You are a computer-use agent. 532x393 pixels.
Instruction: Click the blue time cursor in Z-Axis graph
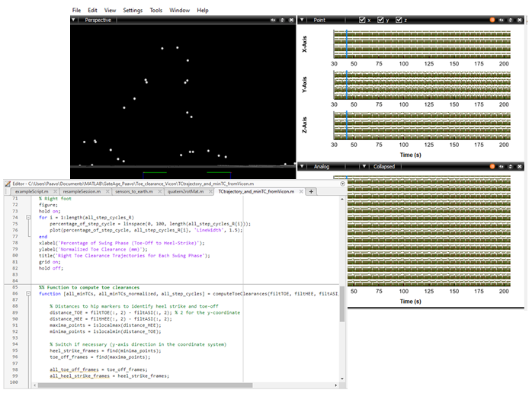coord(347,126)
